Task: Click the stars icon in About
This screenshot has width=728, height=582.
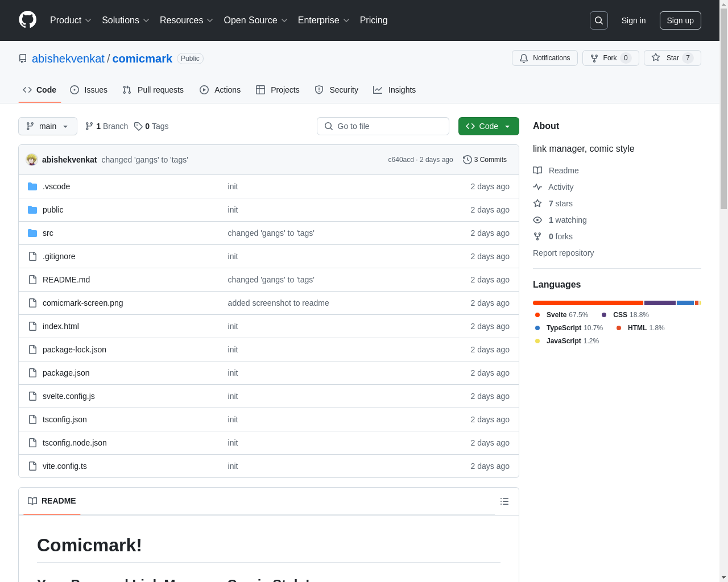Action: pyautogui.click(x=537, y=203)
